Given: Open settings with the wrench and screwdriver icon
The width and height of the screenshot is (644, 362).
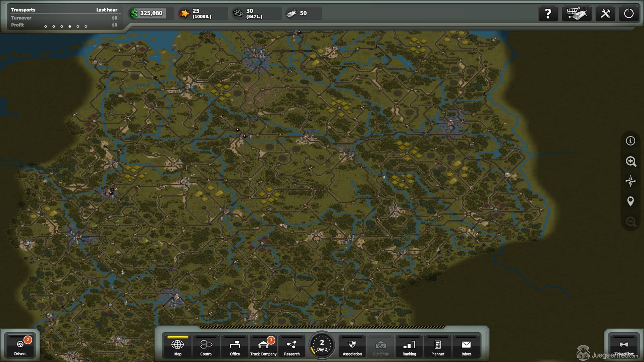Looking at the screenshot, I should [x=605, y=14].
